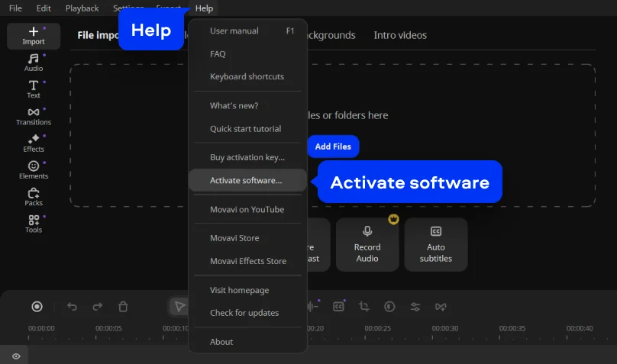Select the Text titles tool

[x=34, y=89]
